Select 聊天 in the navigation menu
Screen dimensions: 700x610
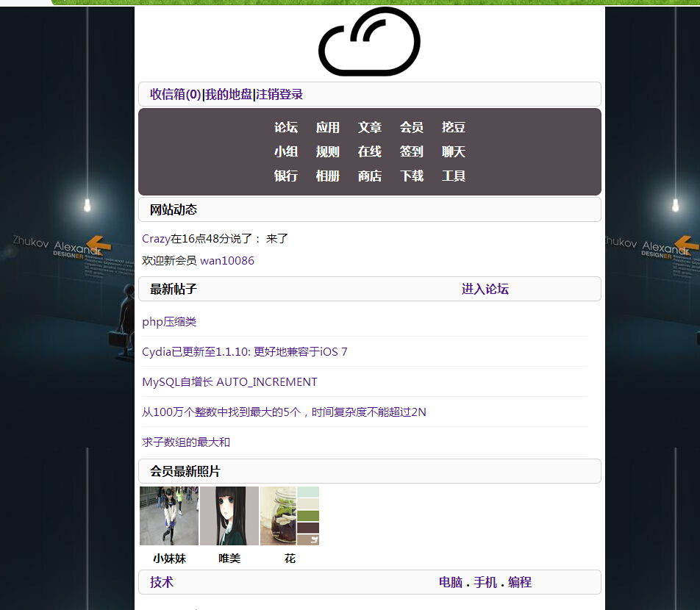[x=454, y=152]
